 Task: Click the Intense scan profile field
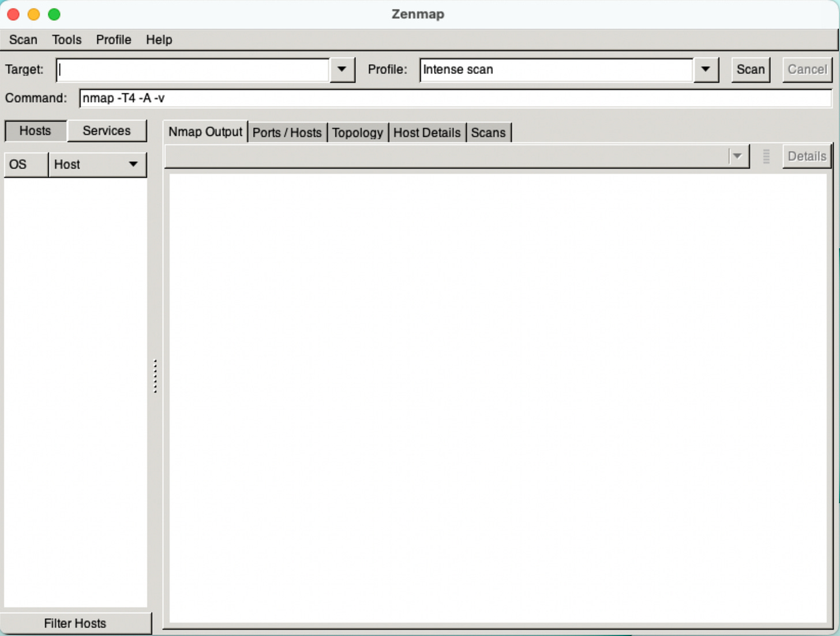(556, 70)
